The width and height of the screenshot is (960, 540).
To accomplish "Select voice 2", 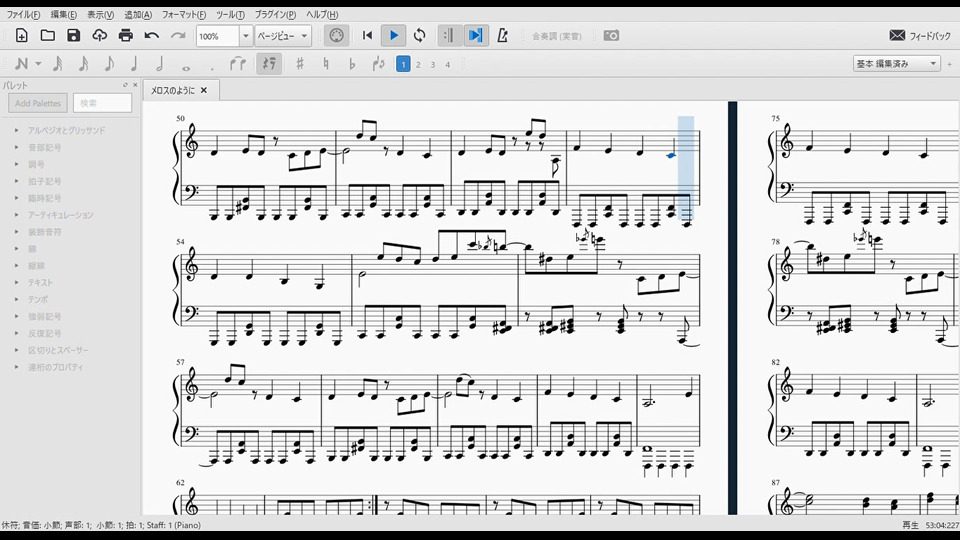I will (x=418, y=64).
